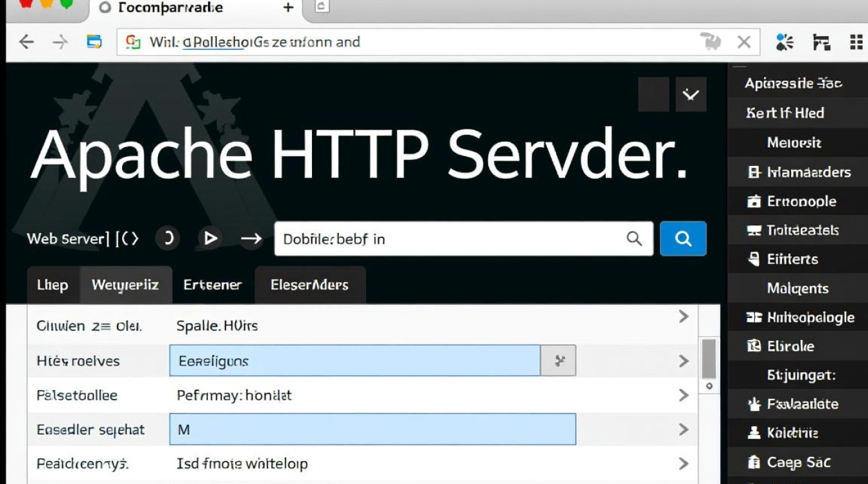
Task: Expand the Peaidceenys row chevron
Action: [683, 463]
